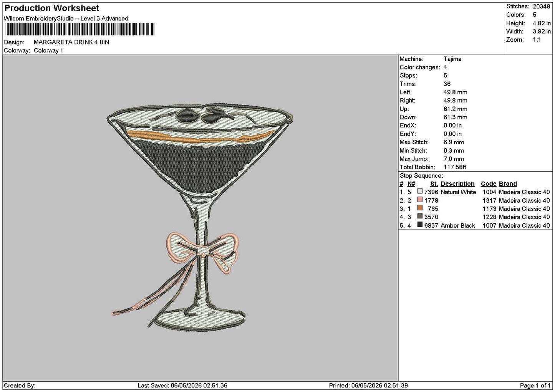This screenshot has height=392, width=555.
Task: Click the Stops value 5
Action: tap(446, 76)
